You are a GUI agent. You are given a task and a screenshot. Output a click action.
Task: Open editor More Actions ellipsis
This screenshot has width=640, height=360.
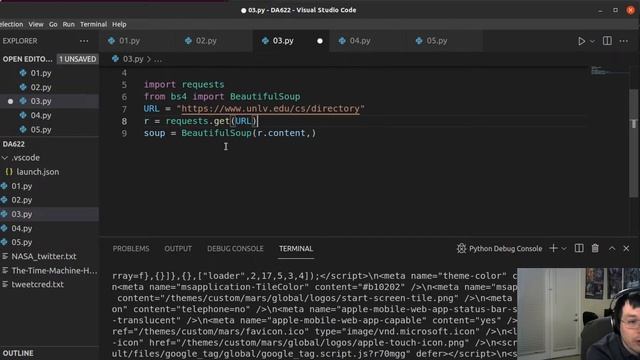(x=624, y=41)
